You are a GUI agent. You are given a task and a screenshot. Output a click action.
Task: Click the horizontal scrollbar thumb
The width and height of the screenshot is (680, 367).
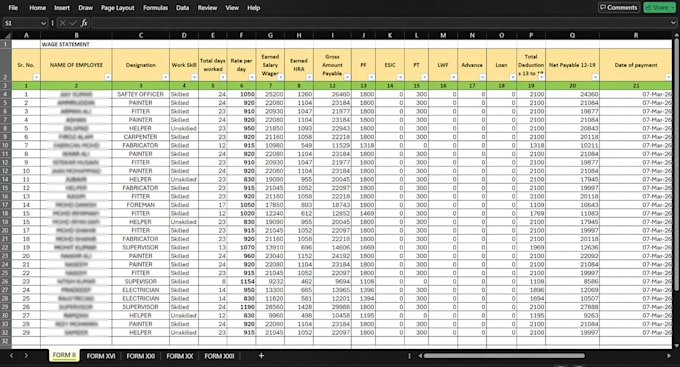(x=504, y=356)
